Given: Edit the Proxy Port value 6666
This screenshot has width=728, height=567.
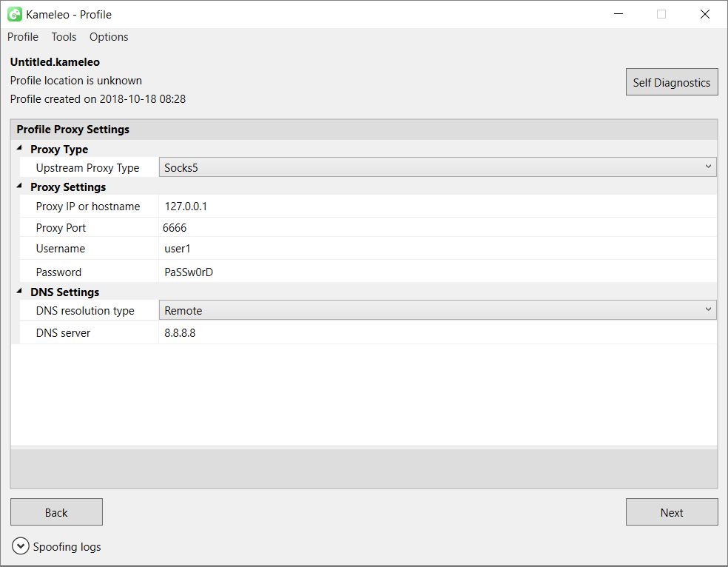Looking at the screenshot, I should [438, 227].
